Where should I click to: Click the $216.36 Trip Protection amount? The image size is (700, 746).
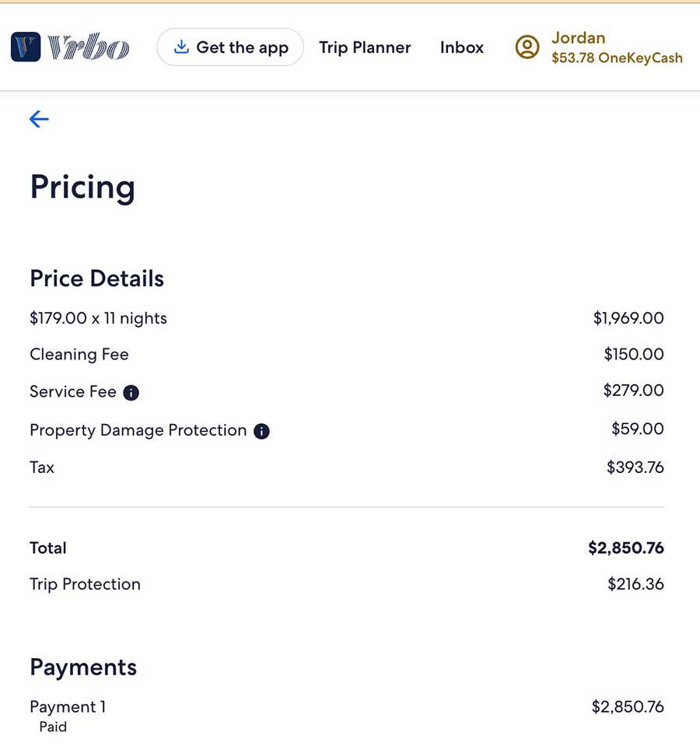(635, 584)
